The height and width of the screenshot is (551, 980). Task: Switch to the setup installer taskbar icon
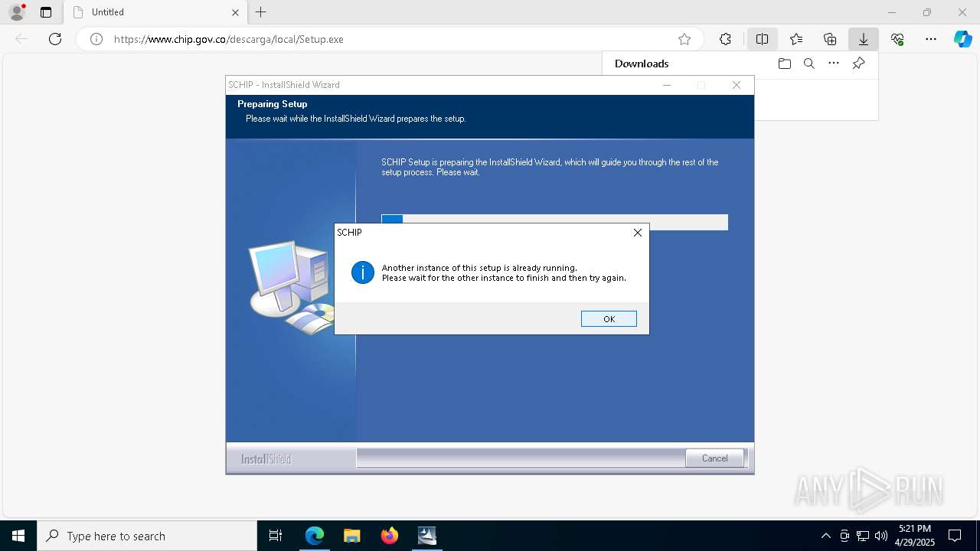pyautogui.click(x=427, y=536)
